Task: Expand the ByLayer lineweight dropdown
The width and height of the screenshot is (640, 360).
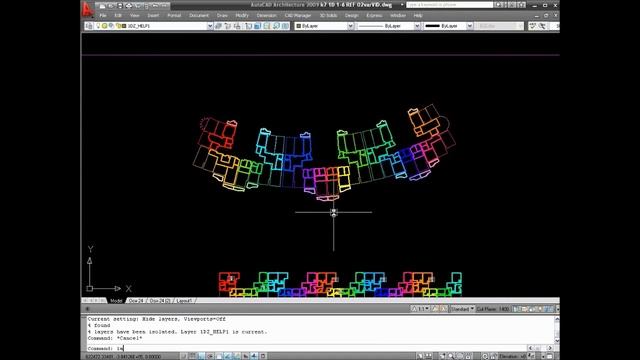Action: coord(469,26)
